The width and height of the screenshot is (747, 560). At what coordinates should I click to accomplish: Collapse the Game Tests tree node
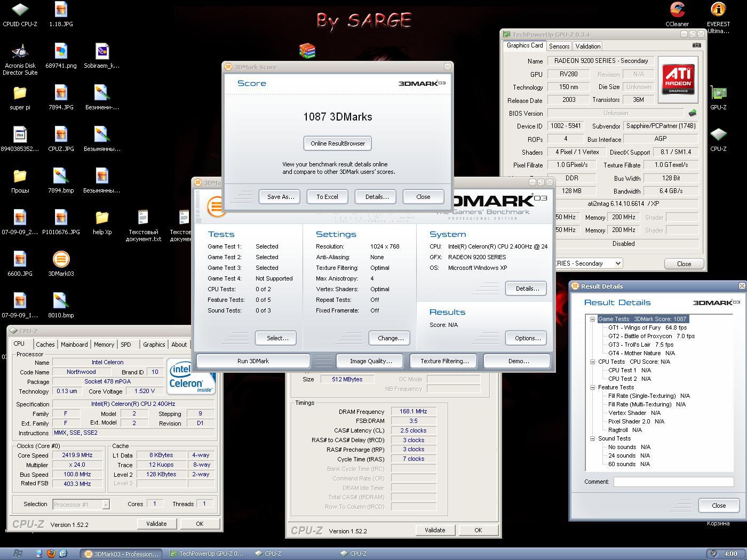[x=592, y=319]
